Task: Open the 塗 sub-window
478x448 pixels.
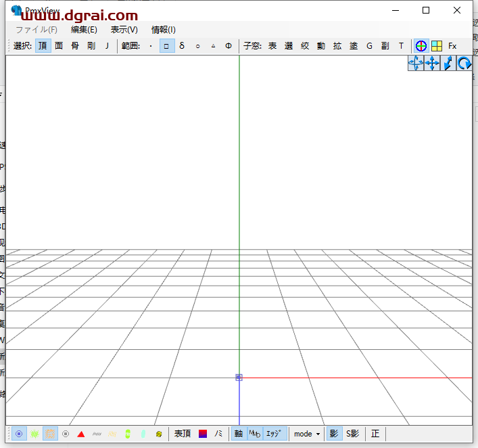Action: coord(354,46)
